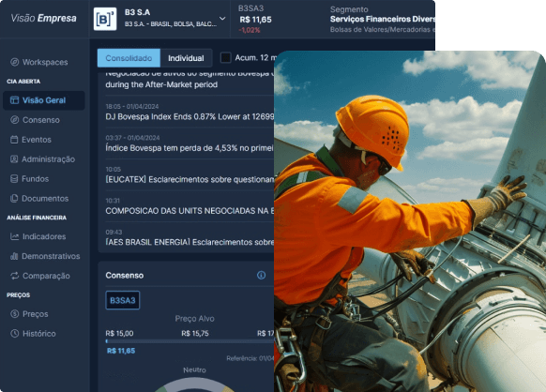This screenshot has height=392, width=546.
Task: Open the Preços sidebar item
Action: click(43, 313)
